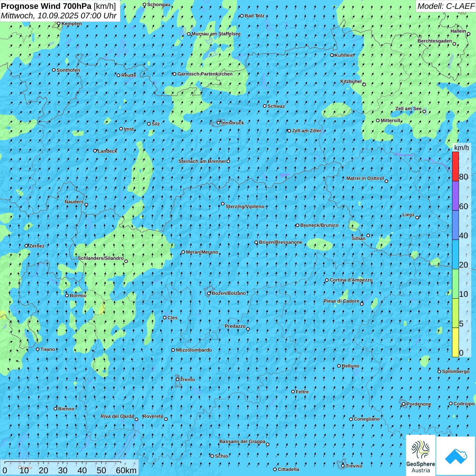Image resolution: width=476 pixels, height=476 pixels.
Task: Click the Bozen/Bolzano city marker
Action: [x=209, y=293]
